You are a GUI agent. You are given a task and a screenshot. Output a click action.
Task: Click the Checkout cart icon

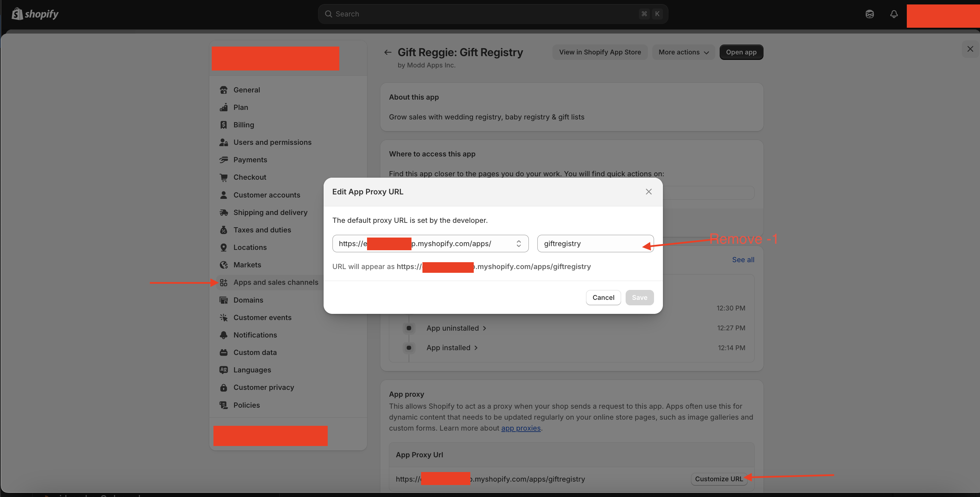point(223,177)
